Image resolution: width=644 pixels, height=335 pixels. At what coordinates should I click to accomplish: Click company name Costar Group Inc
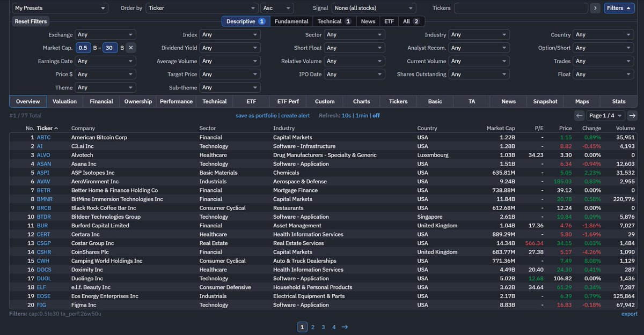point(92,243)
